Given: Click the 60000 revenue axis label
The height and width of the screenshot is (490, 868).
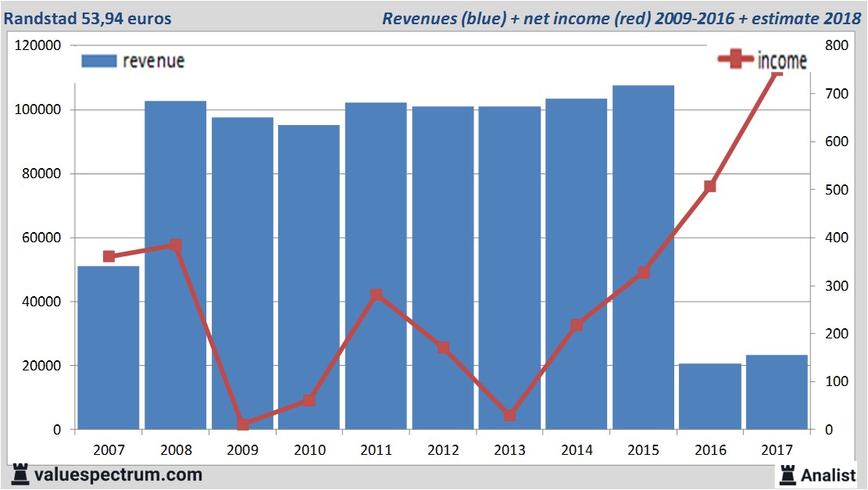Looking at the screenshot, I should click(41, 238).
